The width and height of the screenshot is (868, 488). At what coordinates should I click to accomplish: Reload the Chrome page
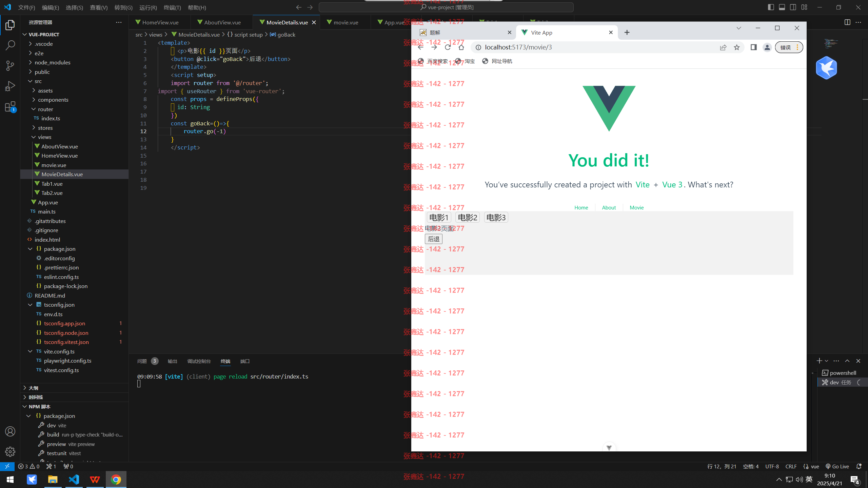pos(448,47)
